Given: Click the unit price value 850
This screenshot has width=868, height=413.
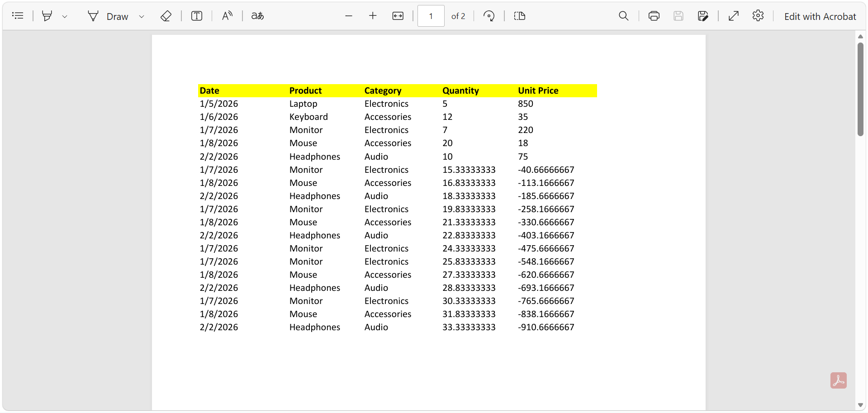Looking at the screenshot, I should tap(526, 104).
